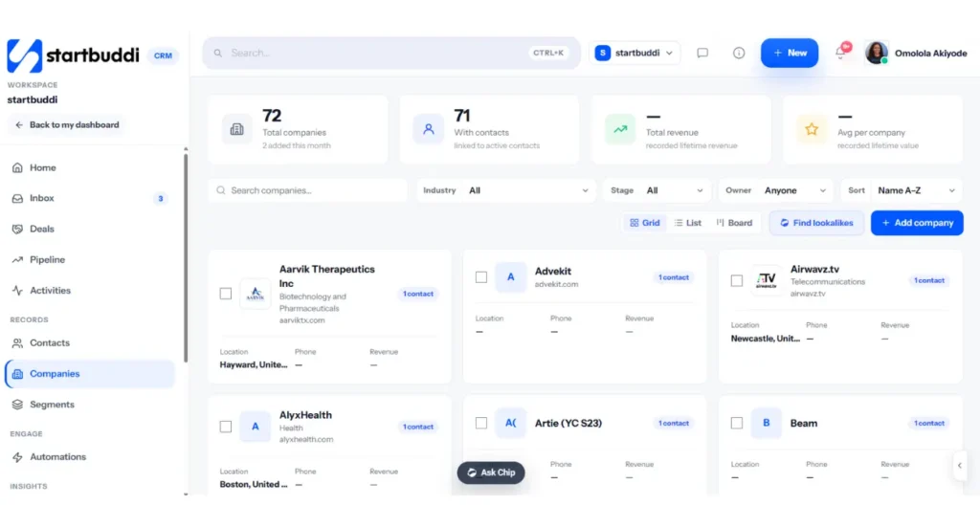Click the Search companies field
This screenshot has width=980, height=527.
pos(307,190)
